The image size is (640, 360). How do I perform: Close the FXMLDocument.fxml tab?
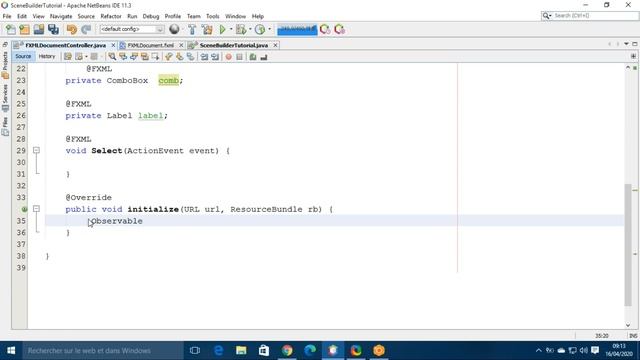tap(181, 45)
